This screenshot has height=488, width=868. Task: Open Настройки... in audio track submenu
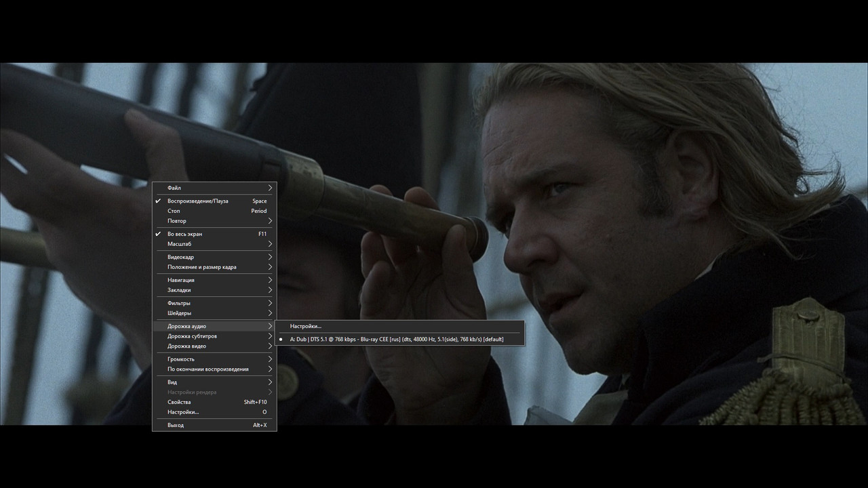[400, 326]
